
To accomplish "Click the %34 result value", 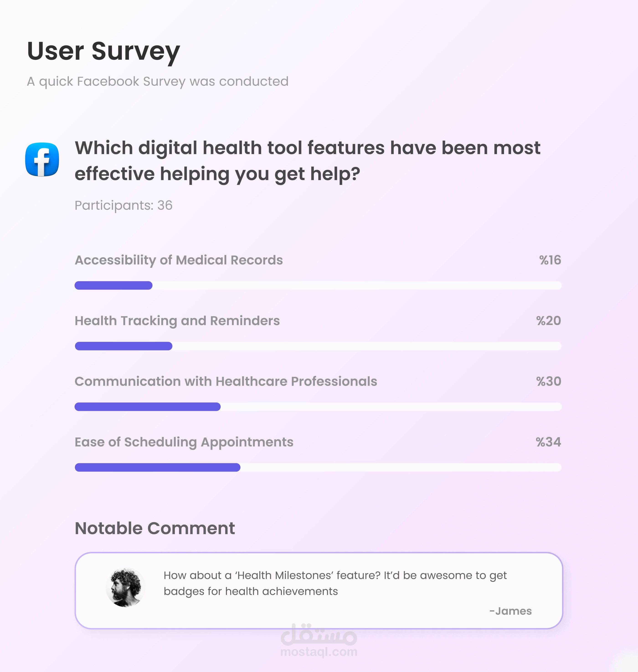I will (548, 442).
